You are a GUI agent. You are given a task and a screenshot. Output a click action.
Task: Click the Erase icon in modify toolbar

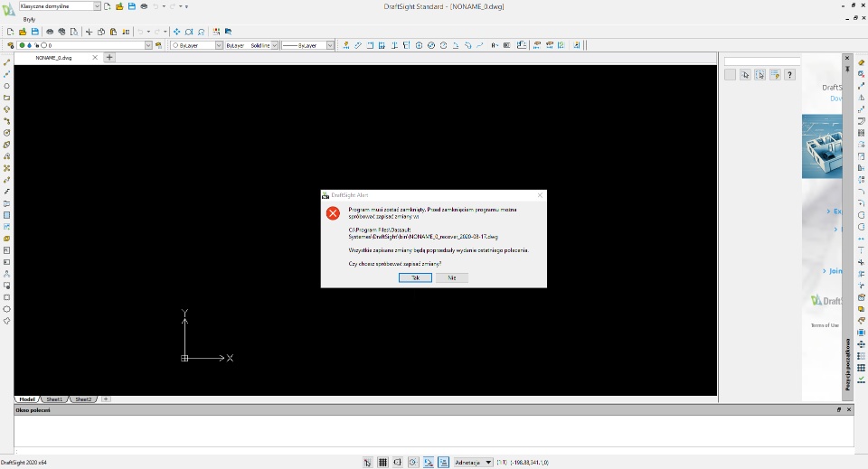861,62
